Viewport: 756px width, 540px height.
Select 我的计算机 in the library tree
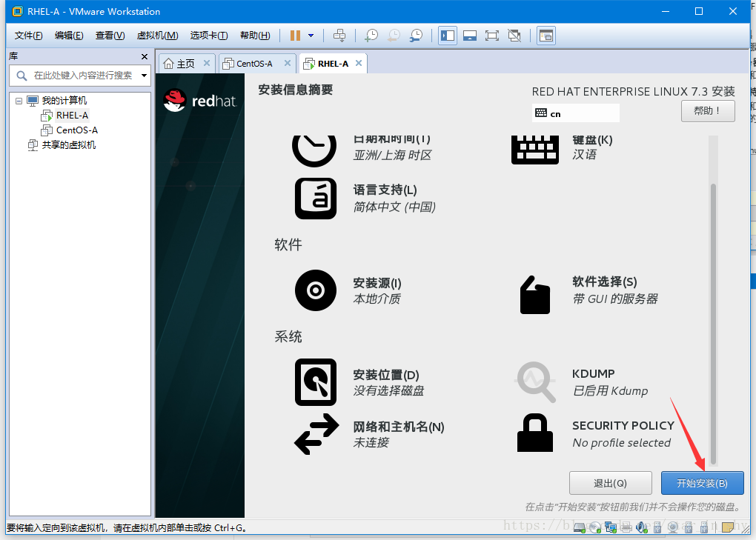[64, 101]
